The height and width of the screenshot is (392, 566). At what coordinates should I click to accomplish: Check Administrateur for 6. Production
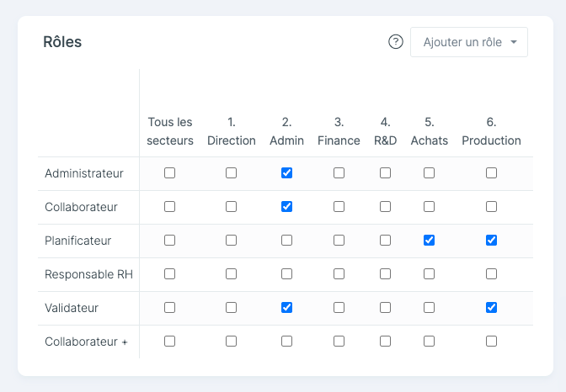pos(491,173)
